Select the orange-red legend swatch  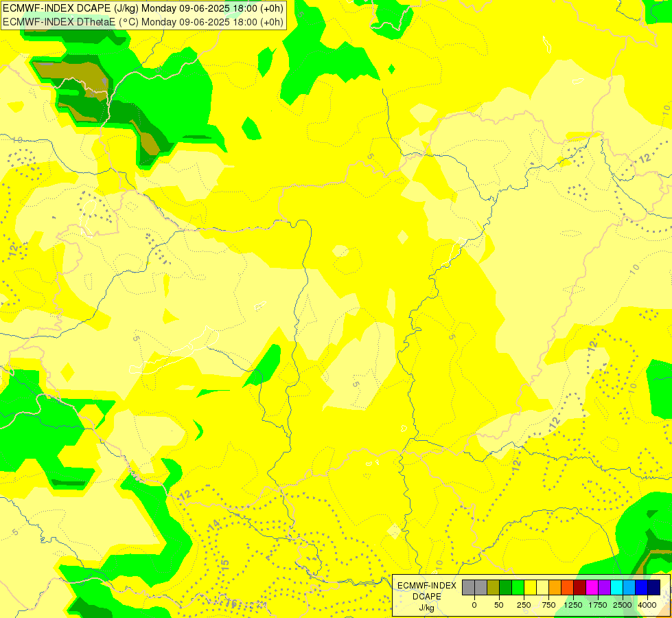coord(568,588)
